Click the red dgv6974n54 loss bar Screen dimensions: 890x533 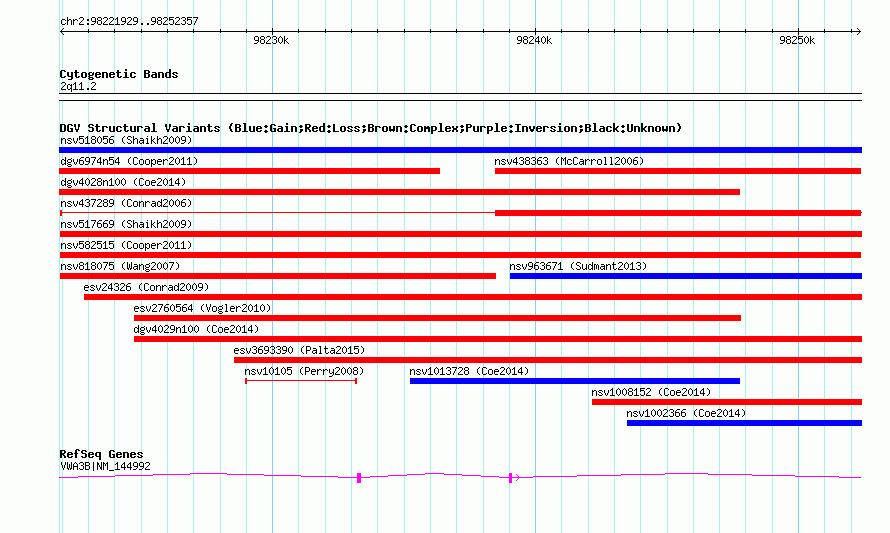[249, 171]
